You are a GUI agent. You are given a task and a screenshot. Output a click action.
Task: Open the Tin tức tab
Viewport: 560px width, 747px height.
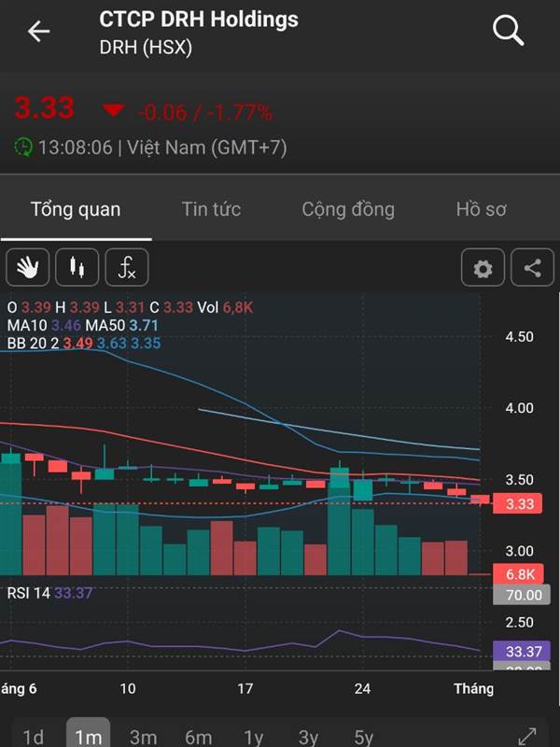(x=212, y=209)
